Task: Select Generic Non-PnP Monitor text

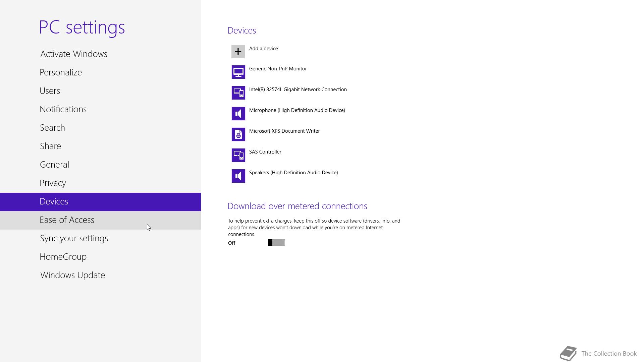Action: [x=278, y=69]
